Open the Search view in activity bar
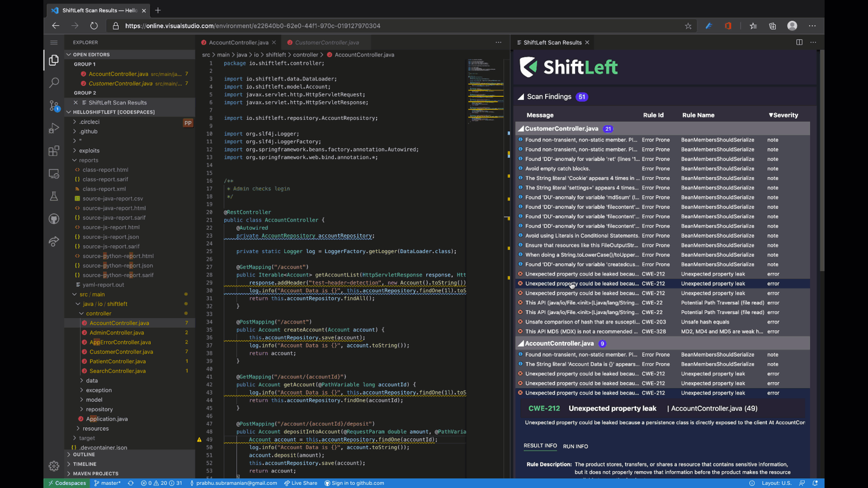Screen dimensions: 868x488 pos(54,83)
